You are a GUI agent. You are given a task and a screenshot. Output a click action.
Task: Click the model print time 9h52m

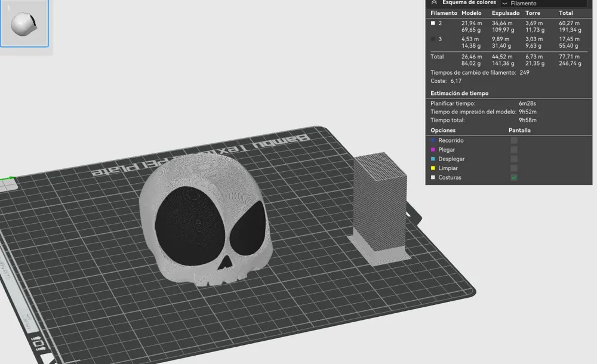click(528, 112)
